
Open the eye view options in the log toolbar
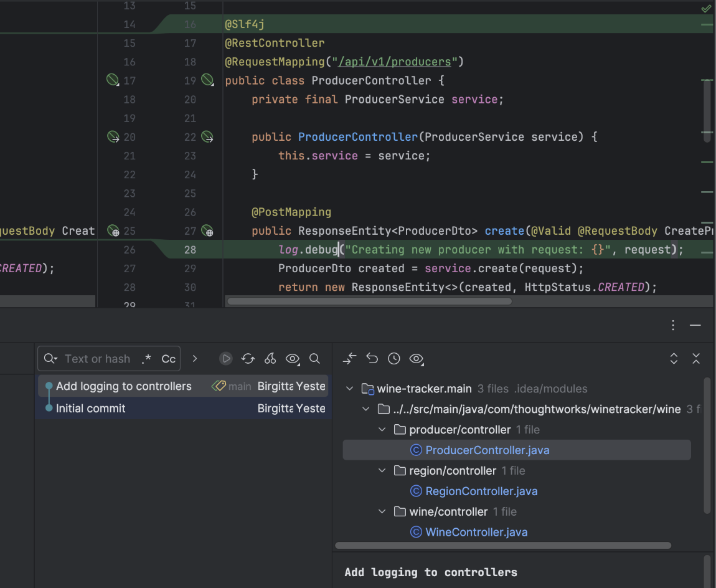293,358
